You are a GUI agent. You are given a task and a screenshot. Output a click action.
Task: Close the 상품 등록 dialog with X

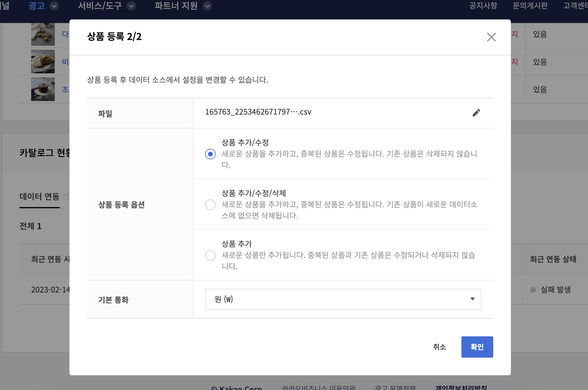[x=491, y=37]
